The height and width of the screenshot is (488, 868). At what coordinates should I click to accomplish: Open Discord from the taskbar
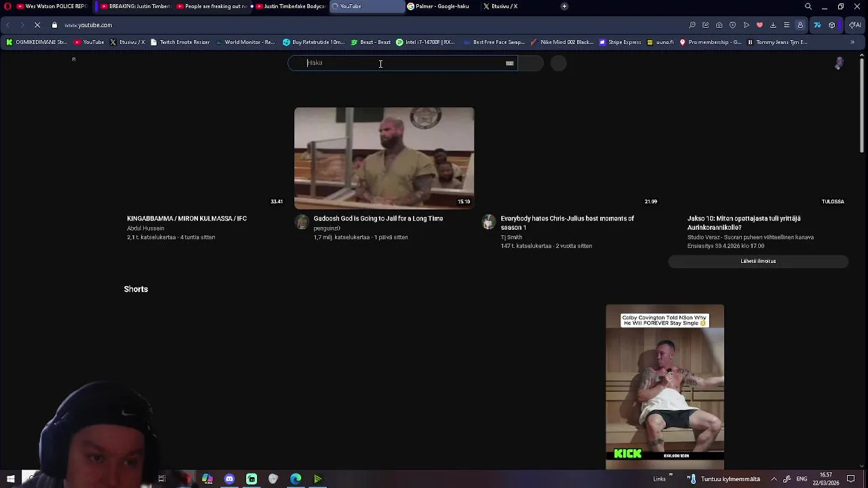click(229, 479)
